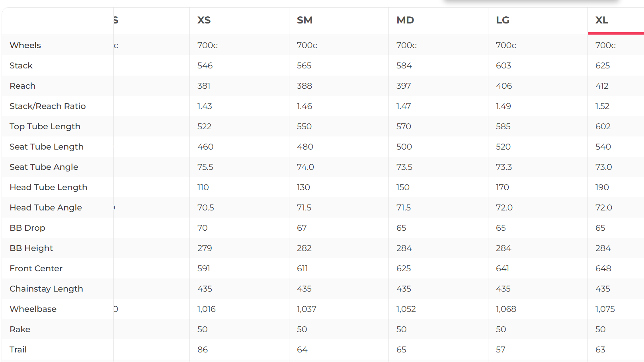
Task: Click the Wheels row label
Action: [x=25, y=45]
